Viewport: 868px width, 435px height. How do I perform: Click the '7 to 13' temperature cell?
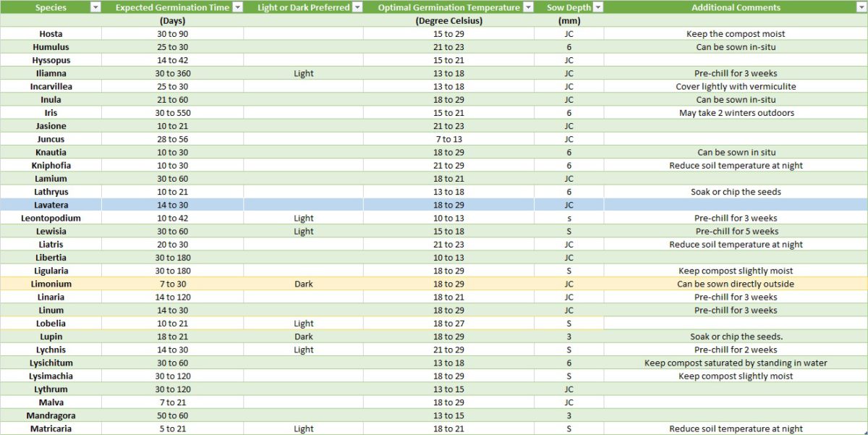click(x=448, y=139)
